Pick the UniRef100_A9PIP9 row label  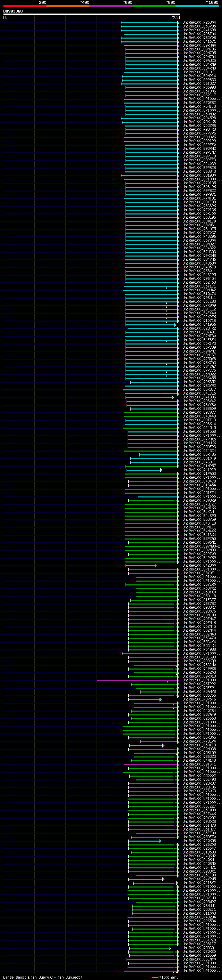199,141
